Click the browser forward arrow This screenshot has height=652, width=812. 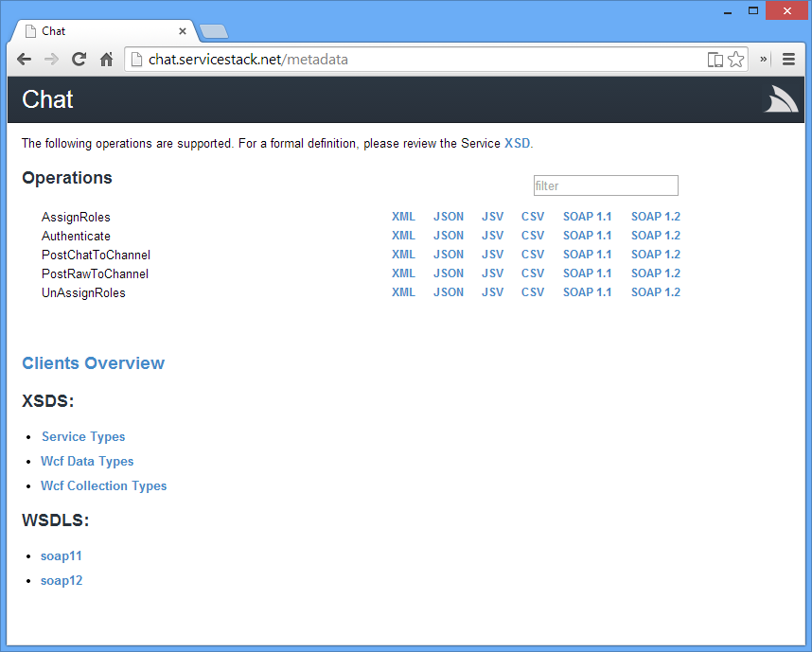(x=51, y=60)
